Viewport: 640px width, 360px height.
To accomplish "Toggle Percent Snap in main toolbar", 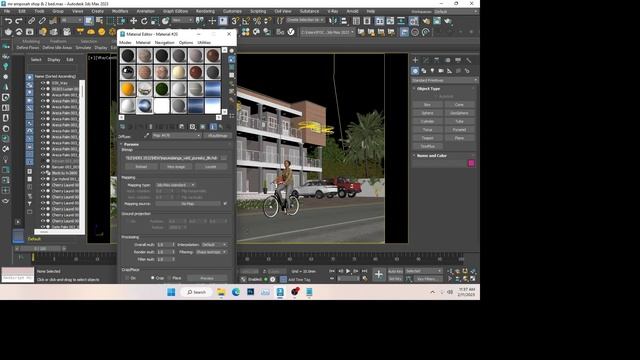I will 257,21.
